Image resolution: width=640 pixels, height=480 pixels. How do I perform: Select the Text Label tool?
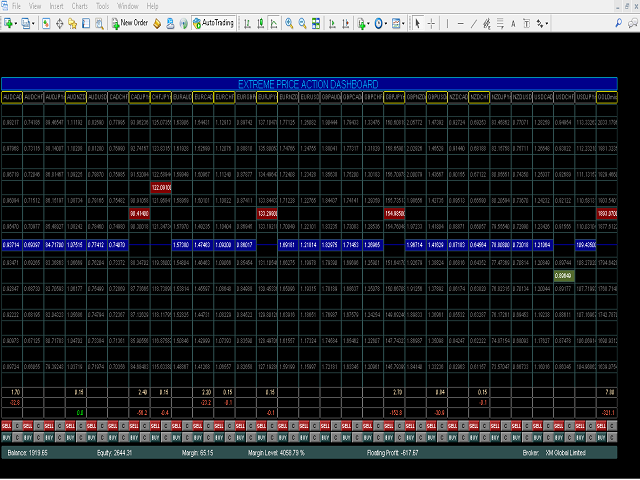tap(527, 23)
